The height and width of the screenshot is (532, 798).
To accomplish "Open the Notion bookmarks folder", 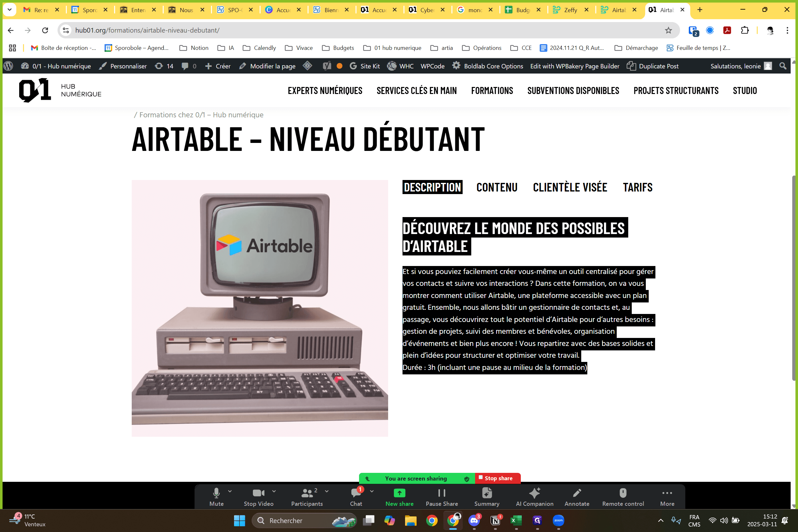I will (x=194, y=48).
